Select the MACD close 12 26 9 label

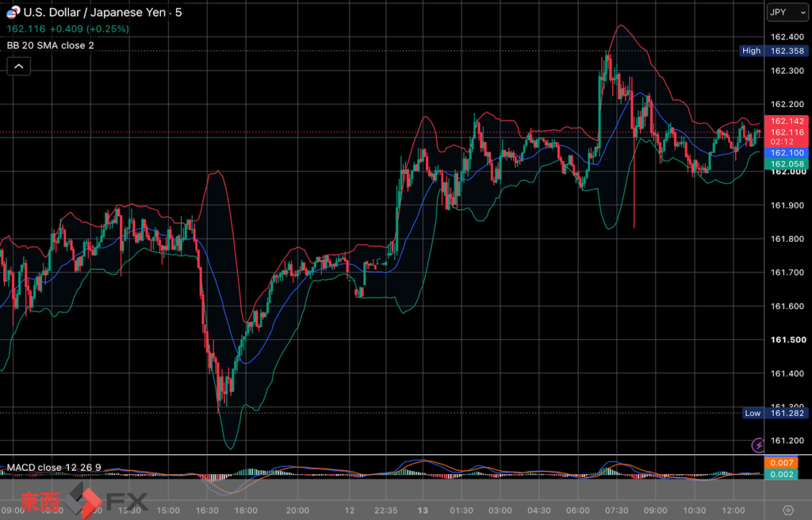[54, 467]
